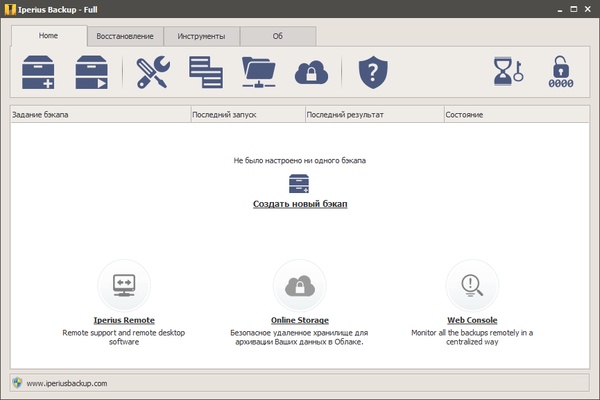
Task: Click the network folder toolbar icon
Action: (x=259, y=72)
